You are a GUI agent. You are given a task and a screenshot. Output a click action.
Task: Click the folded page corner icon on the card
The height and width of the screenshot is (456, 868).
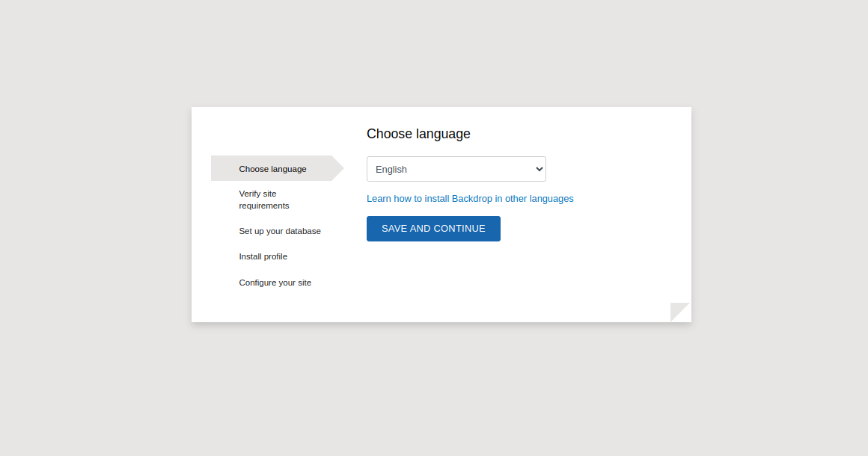[x=679, y=311]
